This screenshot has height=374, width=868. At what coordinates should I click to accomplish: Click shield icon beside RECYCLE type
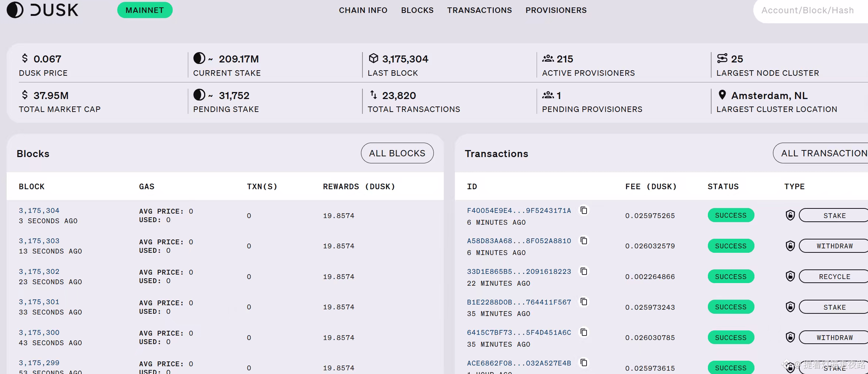790,276
